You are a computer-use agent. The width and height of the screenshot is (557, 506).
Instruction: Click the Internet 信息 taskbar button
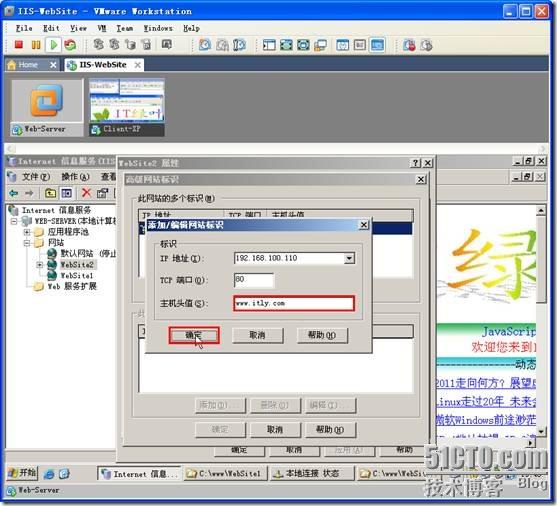139,474
